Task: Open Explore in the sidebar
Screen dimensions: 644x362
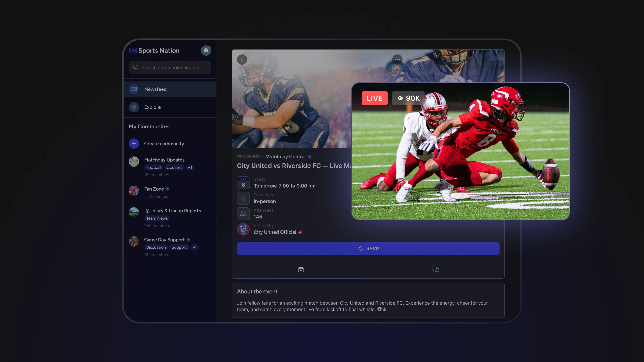Action: [152, 107]
